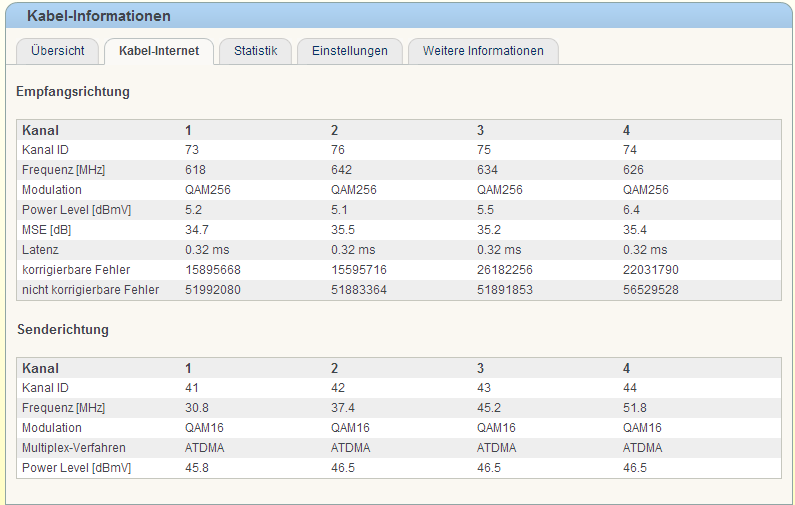Open the Einstellungen tab
This screenshot has height=505, width=795.
tap(349, 51)
